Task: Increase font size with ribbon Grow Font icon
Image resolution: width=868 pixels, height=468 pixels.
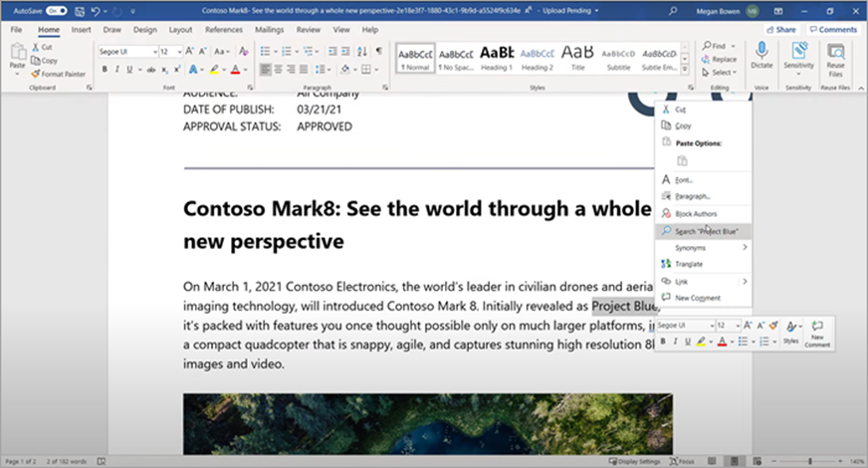Action: [190, 52]
